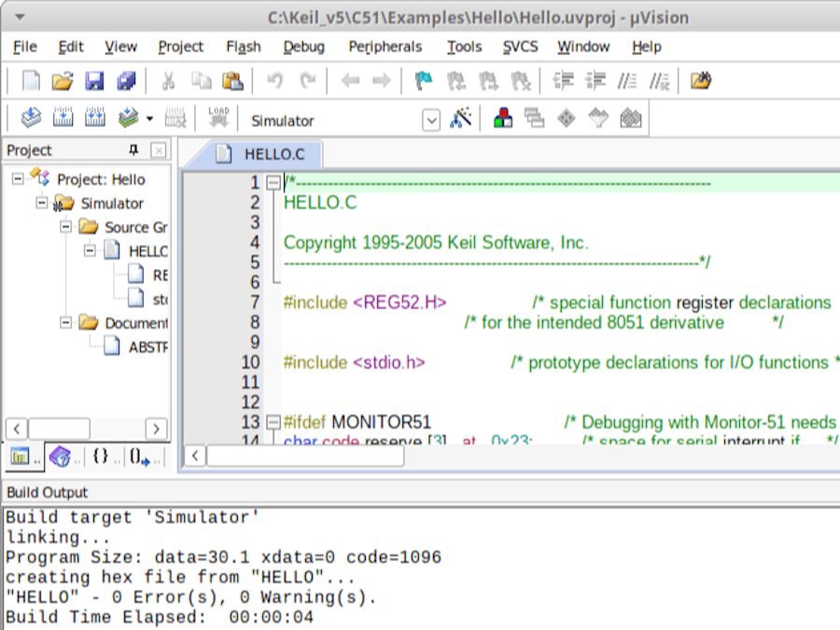The width and height of the screenshot is (840, 630).
Task: Select the HELLO.C editor tab
Action: 269,154
